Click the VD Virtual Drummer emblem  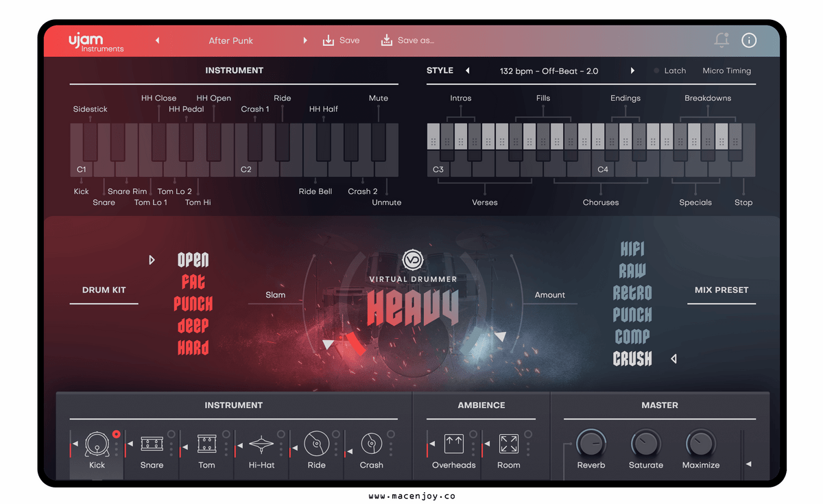pyautogui.click(x=413, y=260)
